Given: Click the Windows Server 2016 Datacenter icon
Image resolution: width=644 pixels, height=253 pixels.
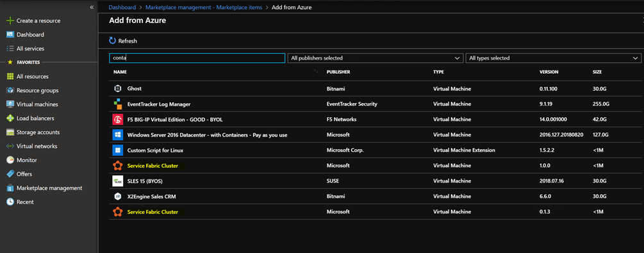Looking at the screenshot, I should tap(117, 135).
